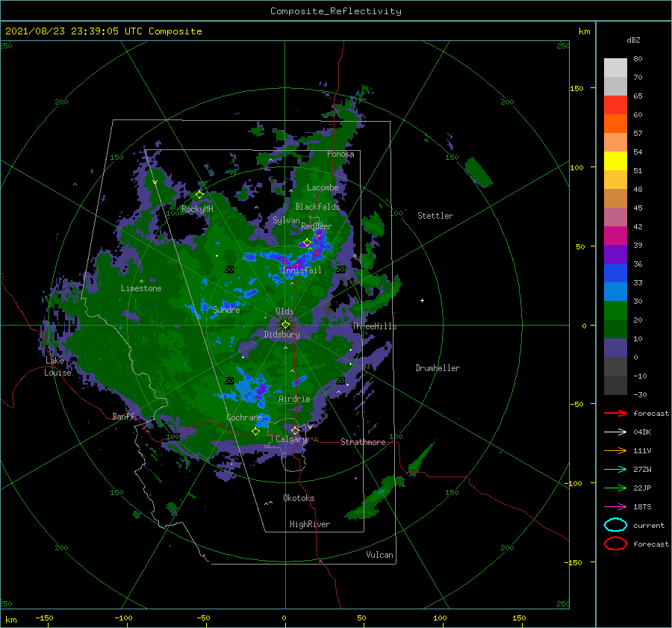672x628 pixels.
Task: Click the RockyMH label
Action: coord(197,209)
